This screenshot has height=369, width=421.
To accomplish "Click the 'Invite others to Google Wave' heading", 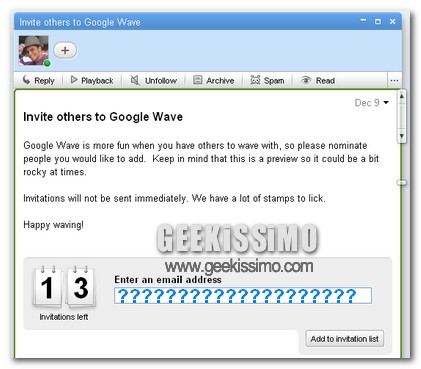I will click(x=103, y=117).
